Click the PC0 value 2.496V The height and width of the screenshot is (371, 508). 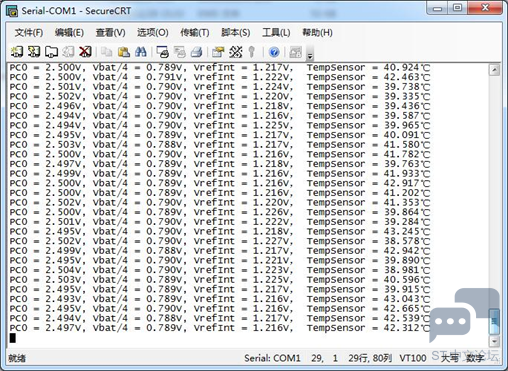[x=64, y=106]
